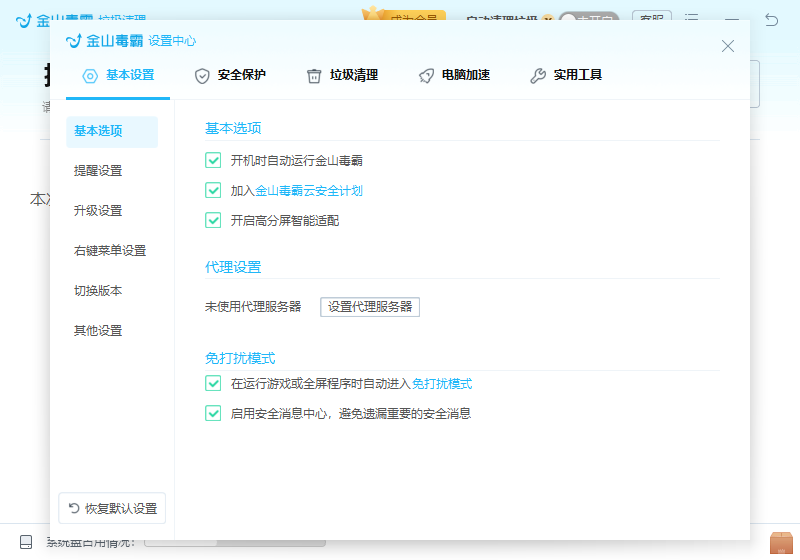Toggle the 自动清理垃圾 switch in main window
Image resolution: width=800 pixels, height=560 pixels.
click(x=589, y=16)
